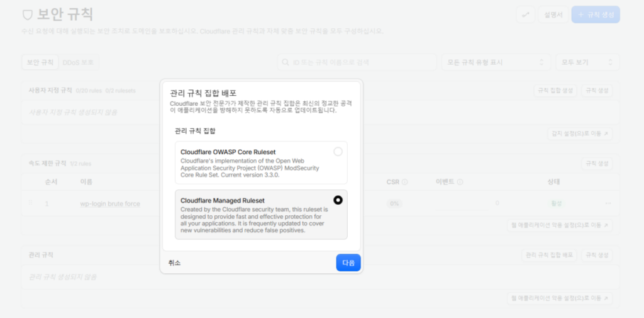644x318 pixels.
Task: Open 웹 애플리케이션 악용 설정 link under rate limiting
Action: click(x=560, y=225)
